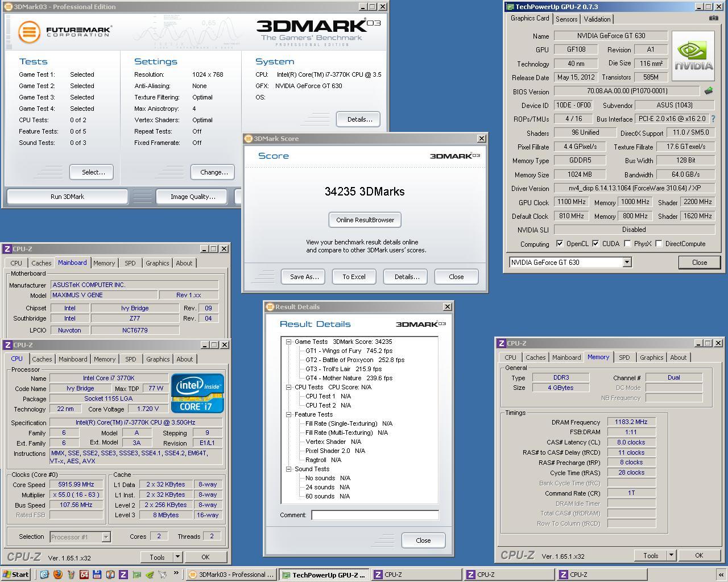Show hidden system tray icons
Image resolution: width=728 pixels, height=582 pixels.
coord(721,575)
